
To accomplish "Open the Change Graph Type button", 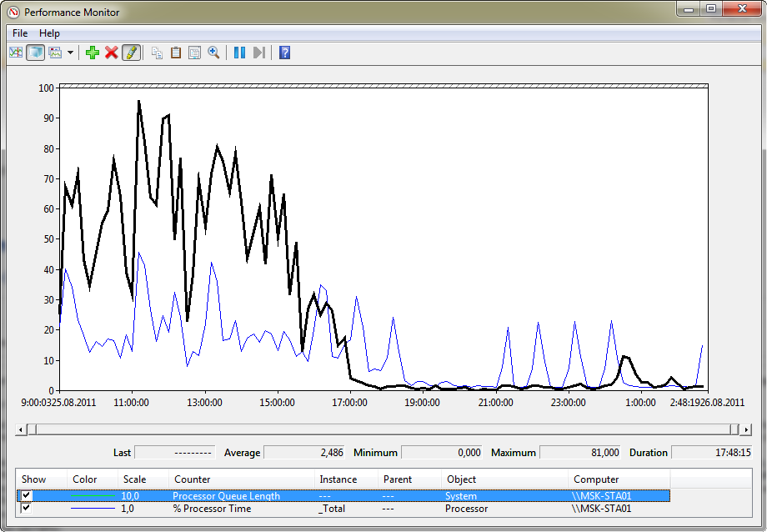I will [56, 53].
